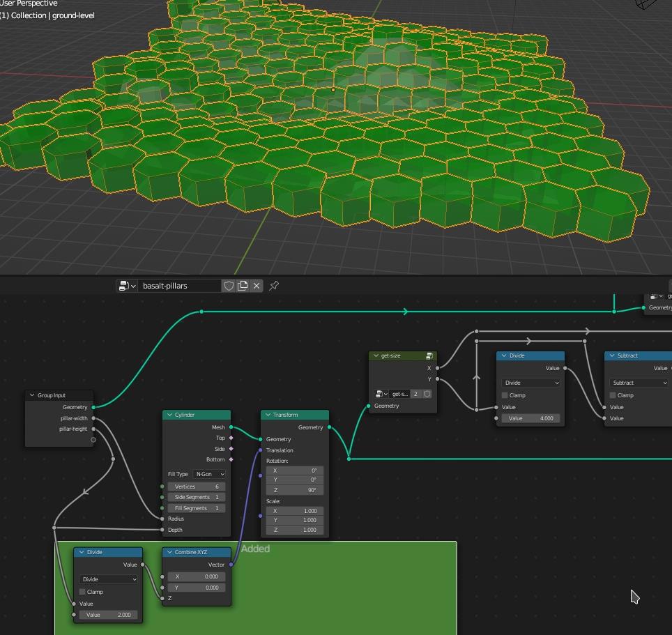
Task: Enable Clamp on the Subtract node
Action: [613, 395]
